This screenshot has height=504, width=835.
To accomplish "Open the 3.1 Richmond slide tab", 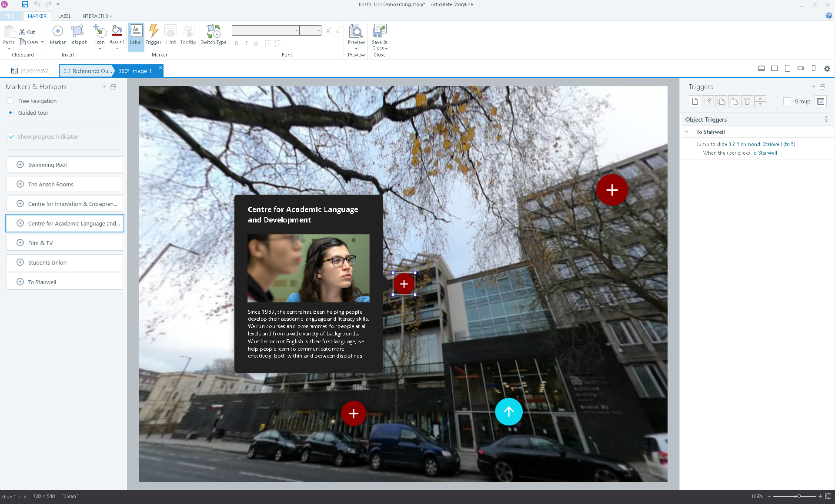I will pos(87,71).
